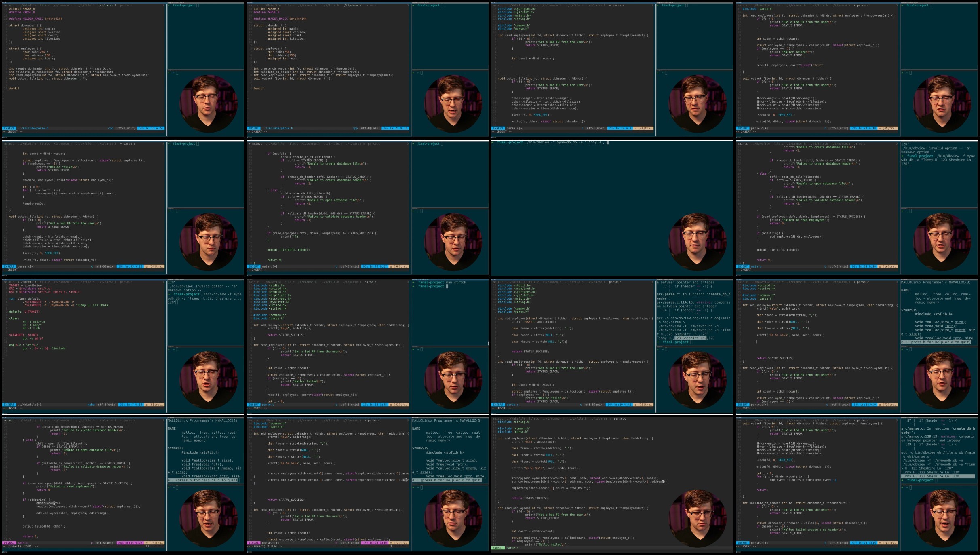Click trailing whitespace [16]tra indicator beside VISUAL main.c
The width and height of the screenshot is (980, 555).
tap(156, 543)
